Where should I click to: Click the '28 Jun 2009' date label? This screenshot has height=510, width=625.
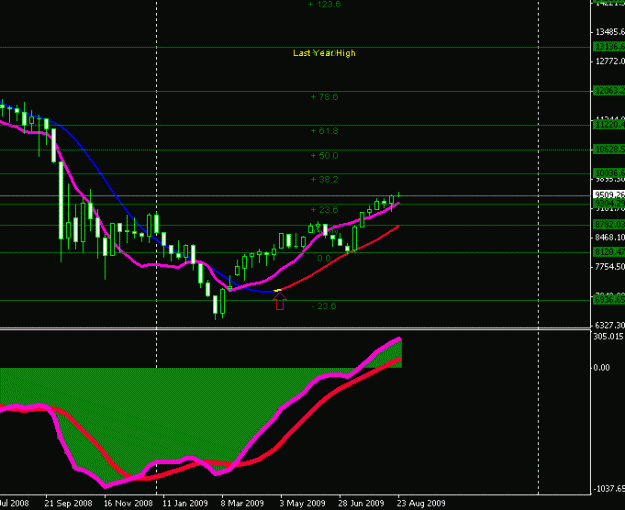click(361, 504)
